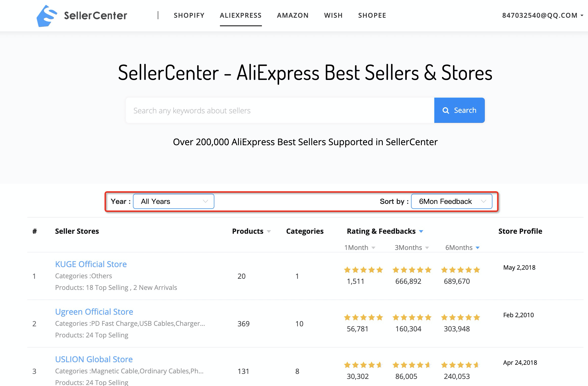Click the SellerCenter brand name text

tap(96, 15)
